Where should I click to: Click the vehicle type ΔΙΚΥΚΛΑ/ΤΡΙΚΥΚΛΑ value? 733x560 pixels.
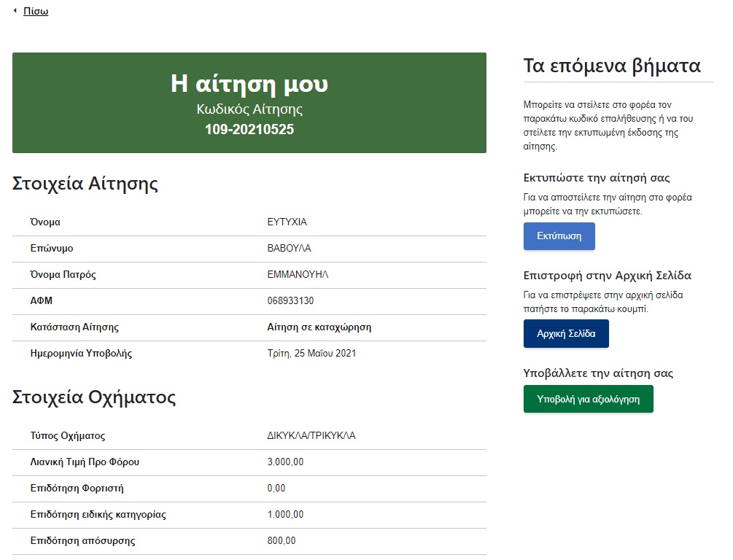[311, 436]
